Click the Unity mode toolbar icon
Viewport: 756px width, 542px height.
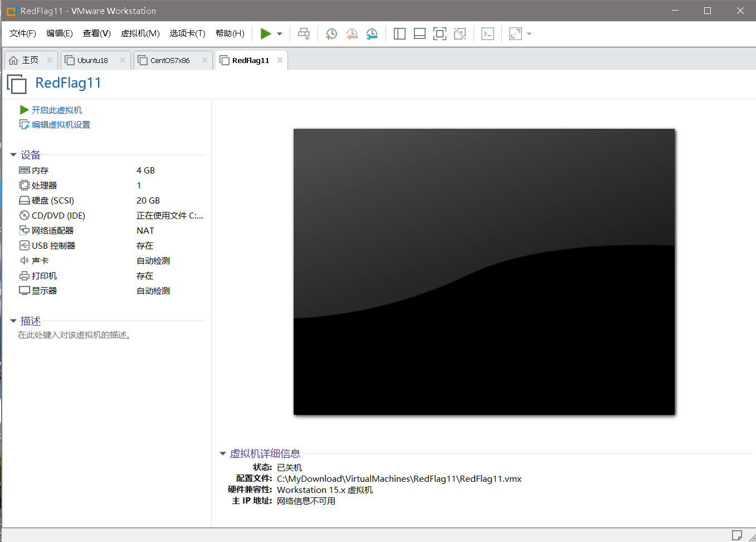point(460,34)
